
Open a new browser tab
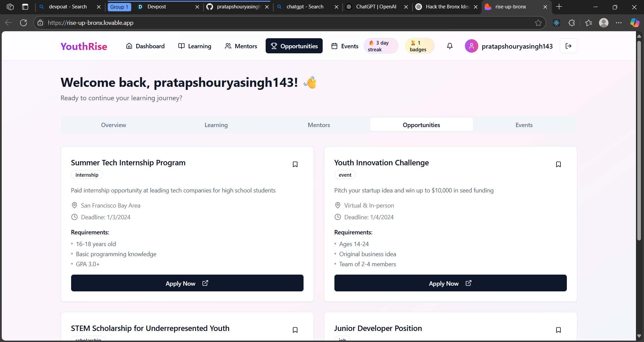click(x=559, y=7)
